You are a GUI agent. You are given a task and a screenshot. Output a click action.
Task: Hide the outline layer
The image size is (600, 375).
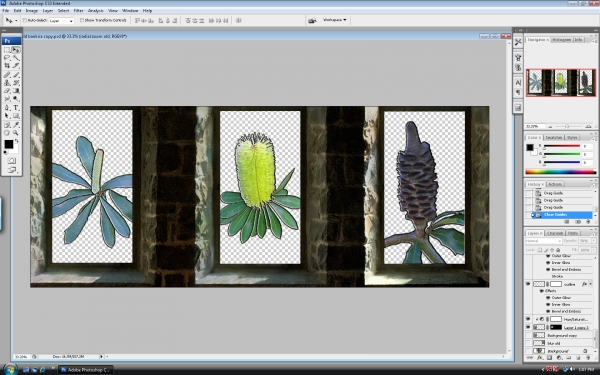528,284
